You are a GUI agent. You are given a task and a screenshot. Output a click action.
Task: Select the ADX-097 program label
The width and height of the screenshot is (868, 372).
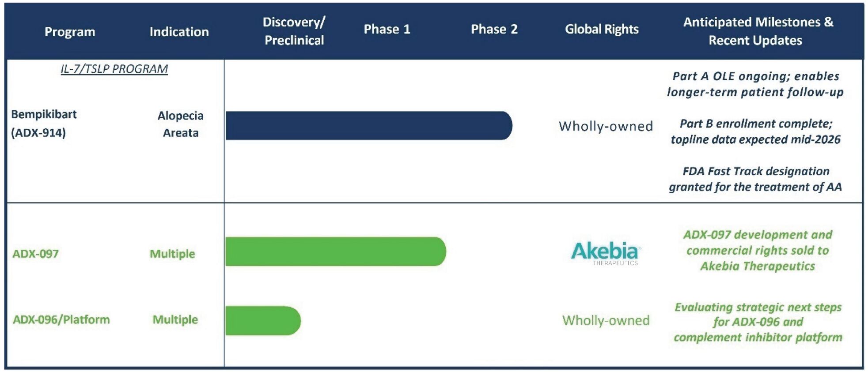pyautogui.click(x=35, y=254)
